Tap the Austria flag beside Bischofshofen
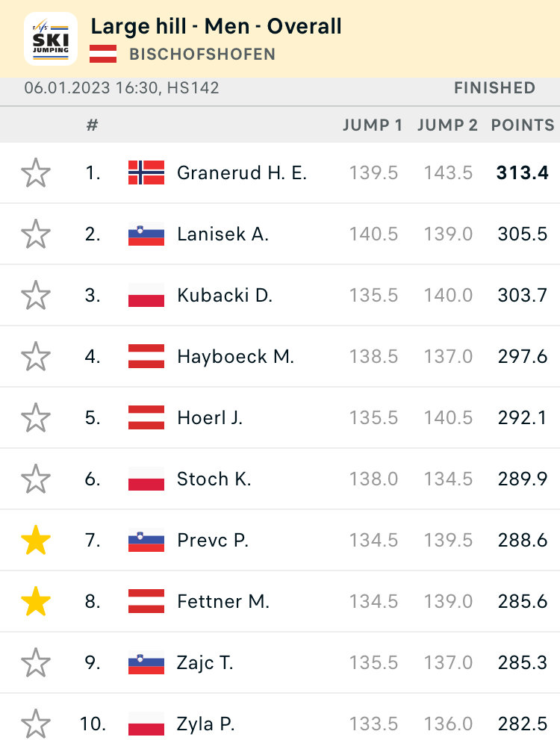The height and width of the screenshot is (740, 560). point(103,54)
